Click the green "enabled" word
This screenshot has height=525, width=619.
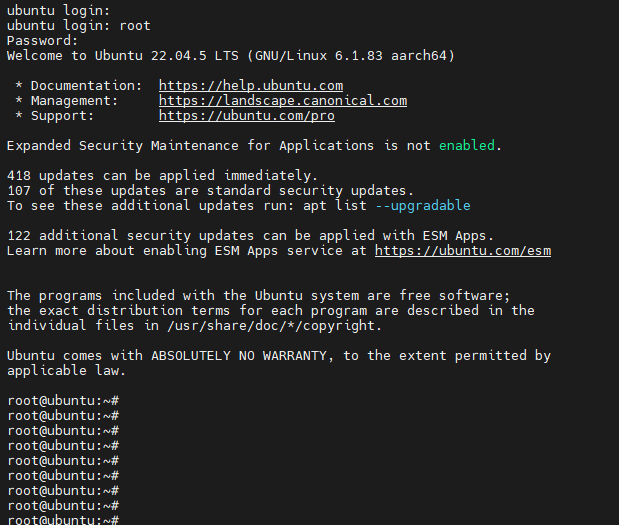point(467,146)
